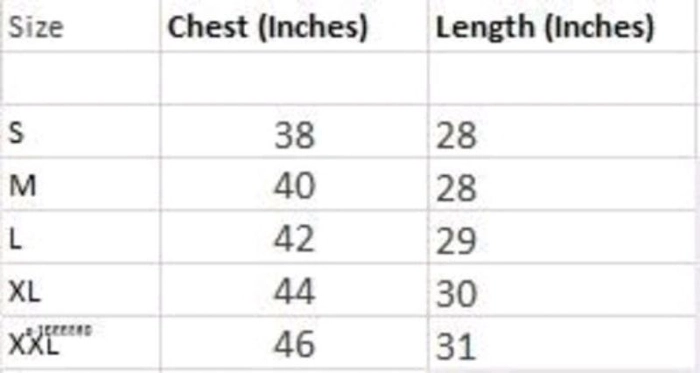Click chest value 44 cell
700x373 pixels.
pos(294,290)
